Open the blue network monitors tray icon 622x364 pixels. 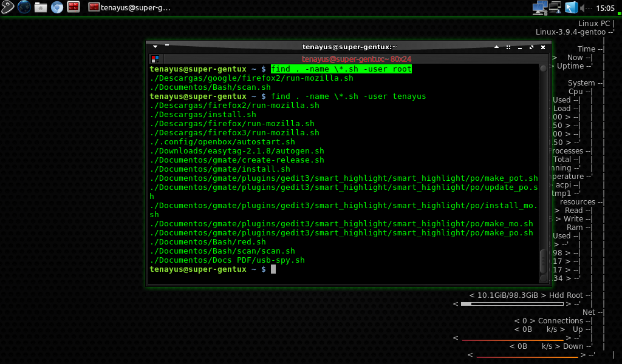click(x=540, y=7)
